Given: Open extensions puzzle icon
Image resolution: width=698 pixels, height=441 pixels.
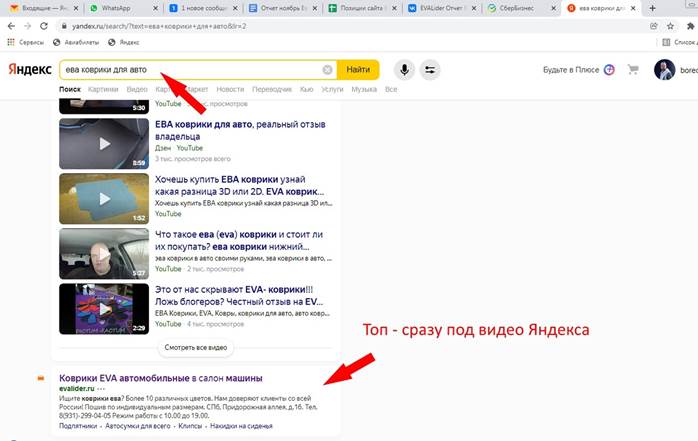Looking at the screenshot, I should [x=690, y=26].
